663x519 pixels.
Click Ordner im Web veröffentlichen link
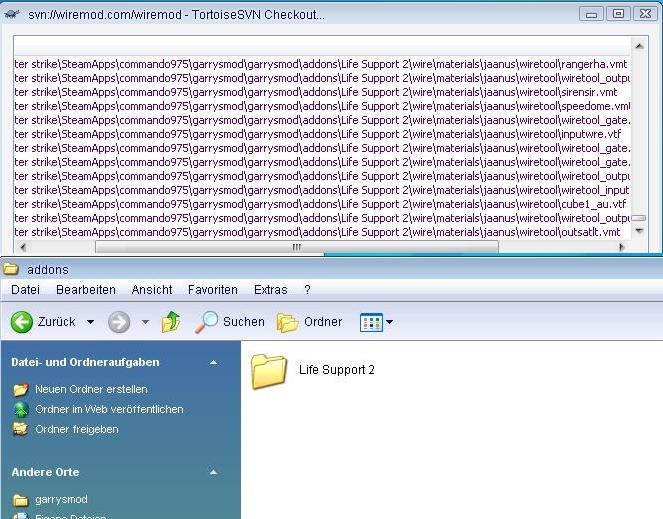108,409
